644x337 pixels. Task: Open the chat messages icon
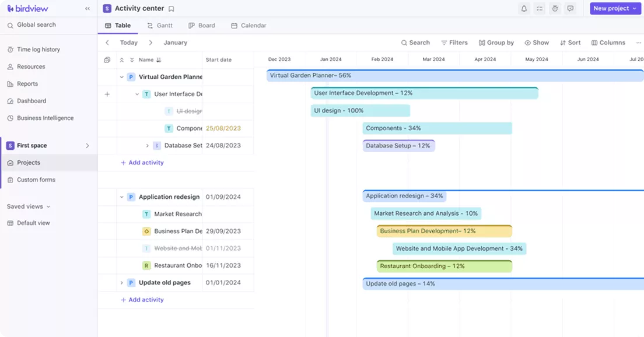point(570,9)
